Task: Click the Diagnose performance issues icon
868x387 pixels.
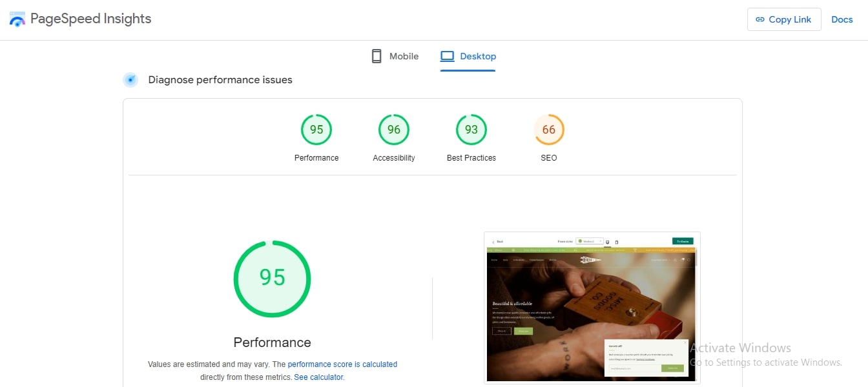Action: (130, 80)
